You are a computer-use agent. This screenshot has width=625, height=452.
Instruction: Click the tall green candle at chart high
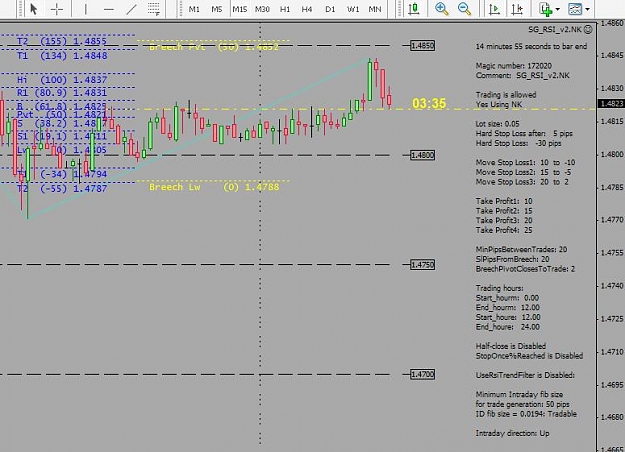coord(370,80)
